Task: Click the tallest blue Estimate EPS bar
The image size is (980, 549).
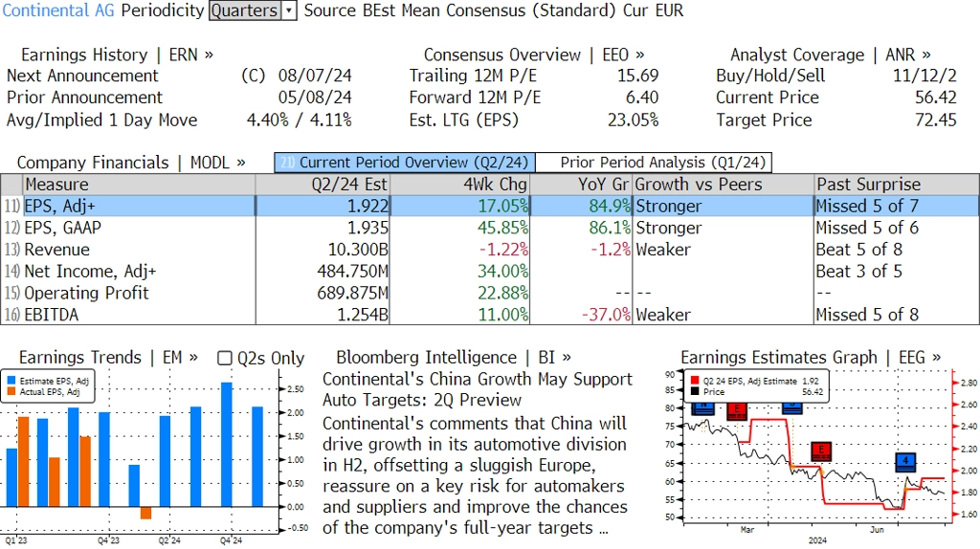Action: 227,445
